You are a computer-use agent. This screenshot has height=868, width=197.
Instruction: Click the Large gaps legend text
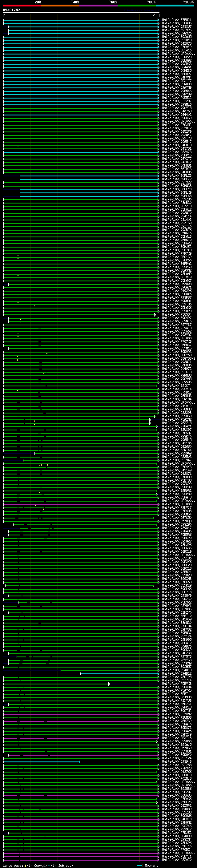point(38,866)
